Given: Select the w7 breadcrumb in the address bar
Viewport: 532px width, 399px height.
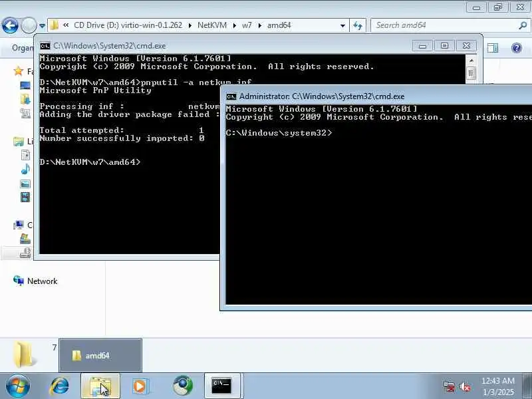Looking at the screenshot, I should pyautogui.click(x=247, y=25).
